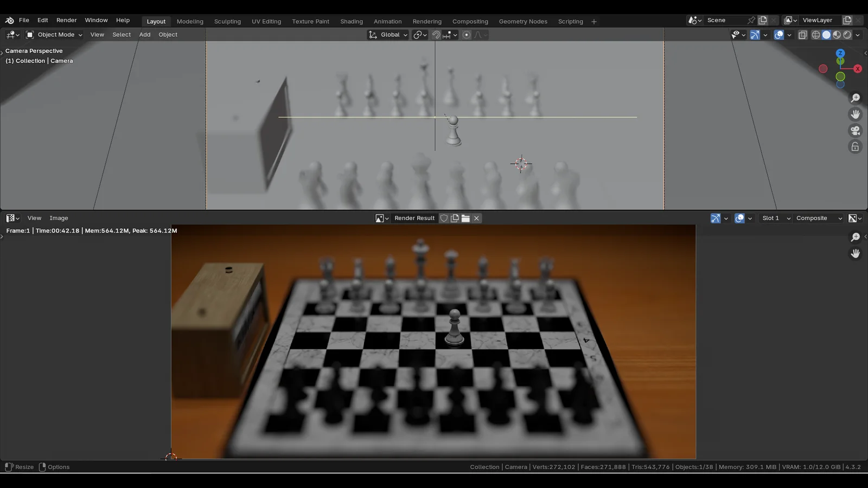Click the zoom magnifier icon in 3D viewport

point(856,98)
